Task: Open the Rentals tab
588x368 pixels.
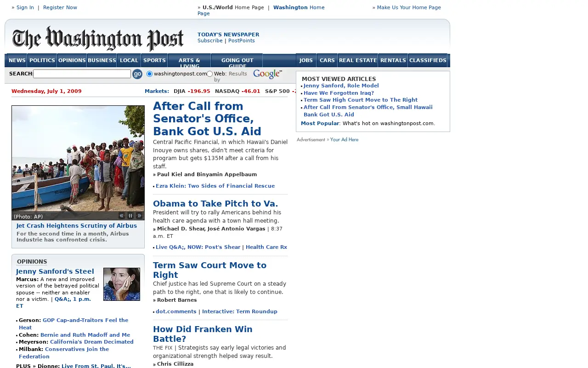Action: [x=393, y=60]
